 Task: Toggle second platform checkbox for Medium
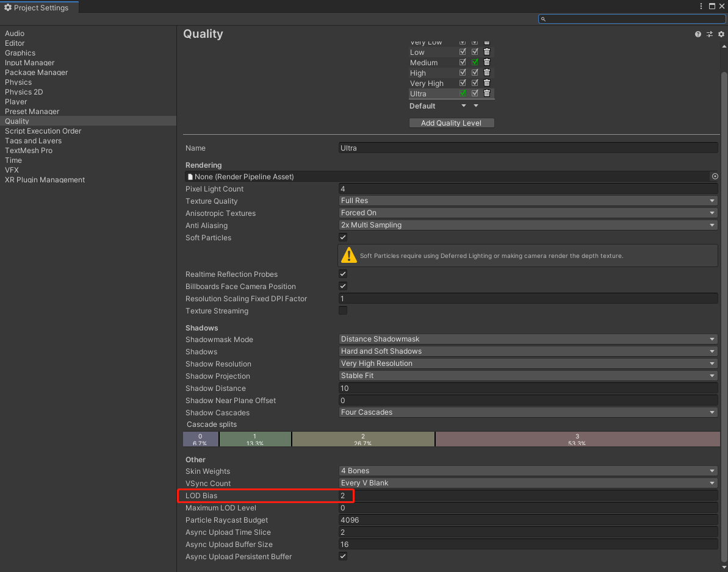click(x=475, y=62)
